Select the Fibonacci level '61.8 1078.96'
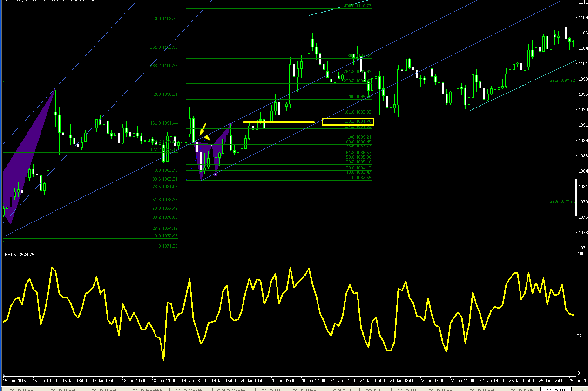588x391 pixels. point(165,199)
